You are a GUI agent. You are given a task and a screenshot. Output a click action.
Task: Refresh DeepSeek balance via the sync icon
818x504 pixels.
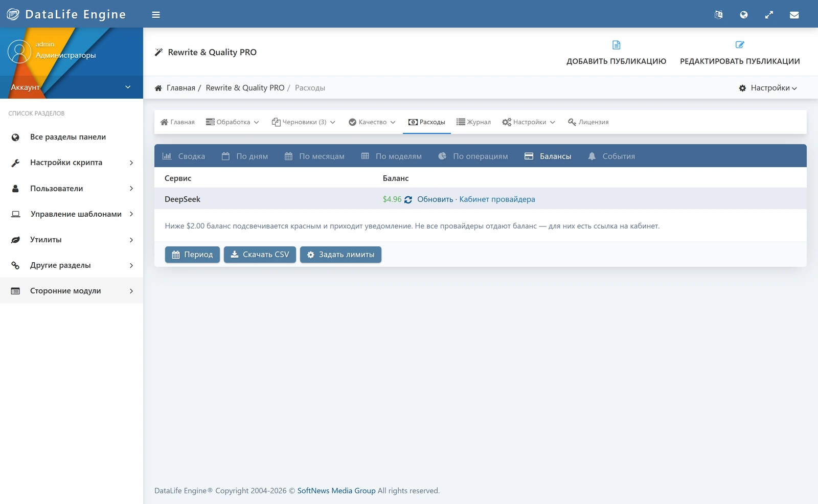click(x=408, y=200)
